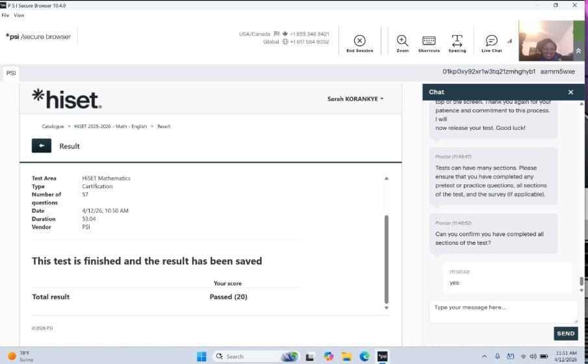The height and width of the screenshot is (364, 588).
Task: Click the volume speaker tray icon
Action: 533,356
